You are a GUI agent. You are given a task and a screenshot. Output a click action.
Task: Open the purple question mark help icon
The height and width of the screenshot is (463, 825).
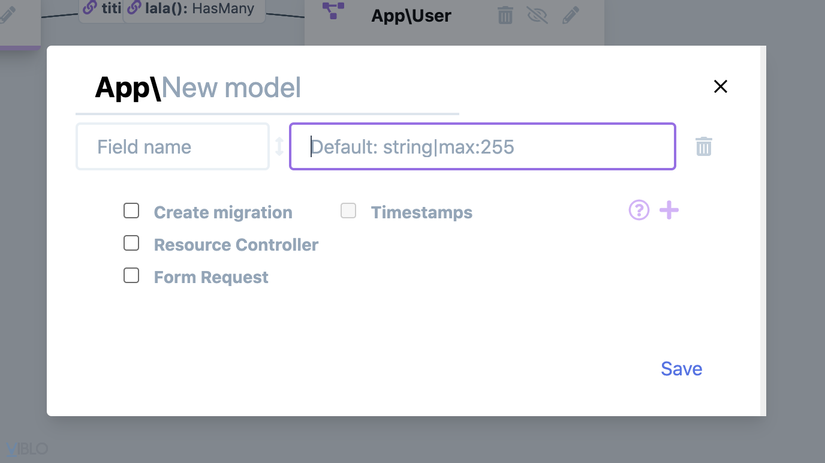pyautogui.click(x=639, y=210)
